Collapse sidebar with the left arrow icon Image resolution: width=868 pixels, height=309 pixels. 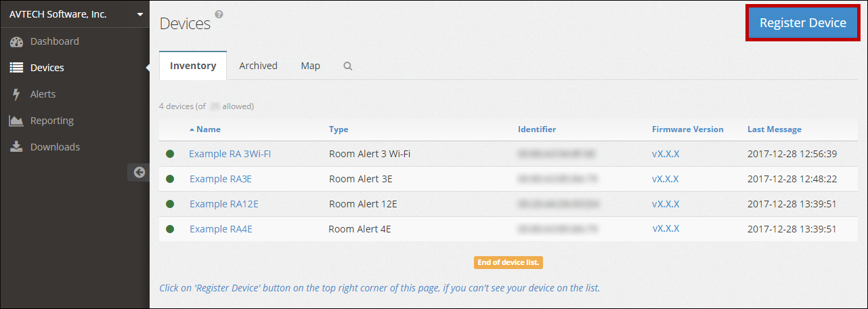[139, 172]
